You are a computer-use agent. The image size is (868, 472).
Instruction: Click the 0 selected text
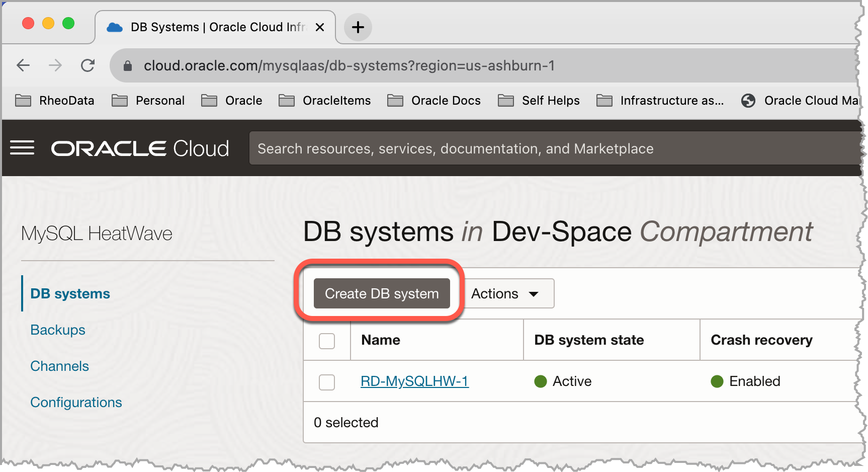click(x=346, y=423)
